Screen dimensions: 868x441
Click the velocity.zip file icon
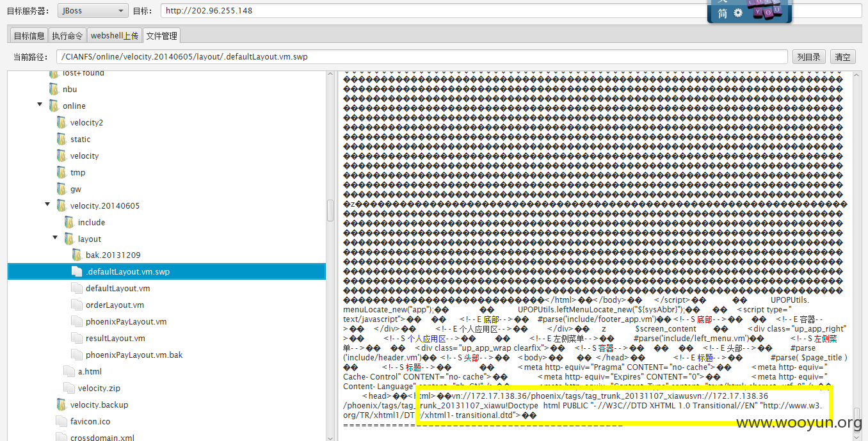69,388
